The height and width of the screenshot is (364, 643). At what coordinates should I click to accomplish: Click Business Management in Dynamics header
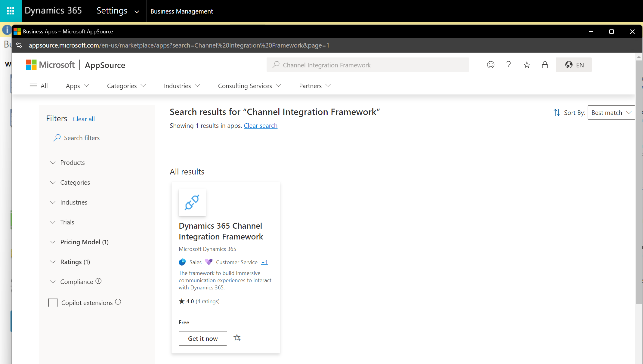(182, 11)
